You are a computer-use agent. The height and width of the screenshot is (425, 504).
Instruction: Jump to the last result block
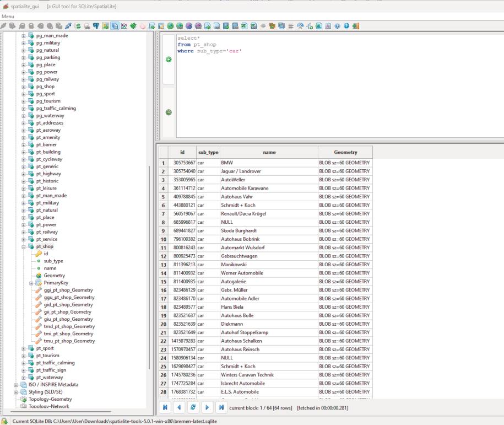221,407
